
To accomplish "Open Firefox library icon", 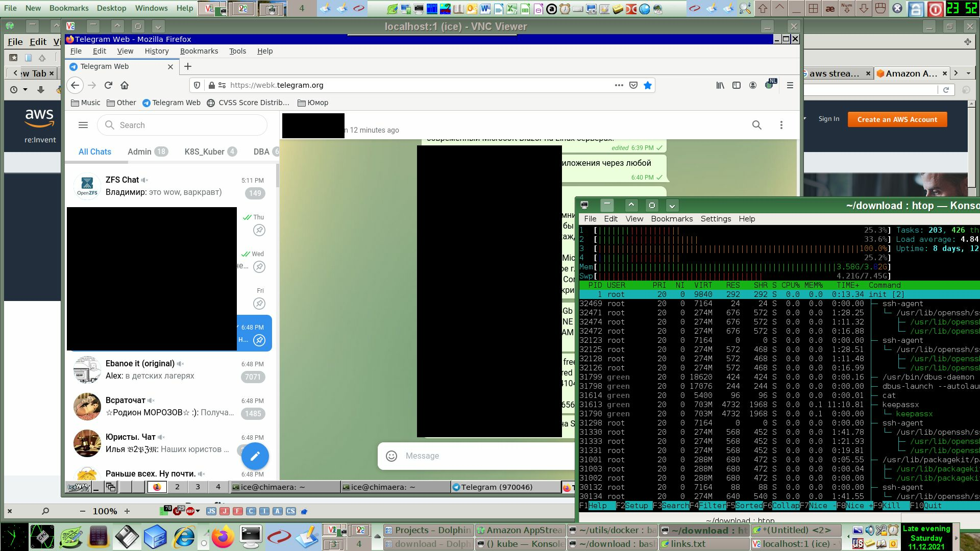I will click(x=720, y=85).
